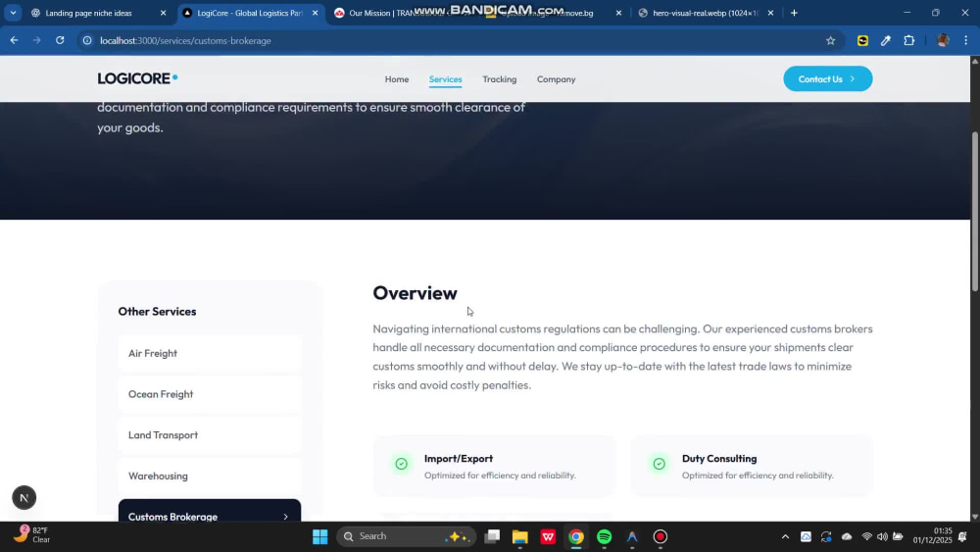Bookmark this page with star icon

click(x=830, y=40)
